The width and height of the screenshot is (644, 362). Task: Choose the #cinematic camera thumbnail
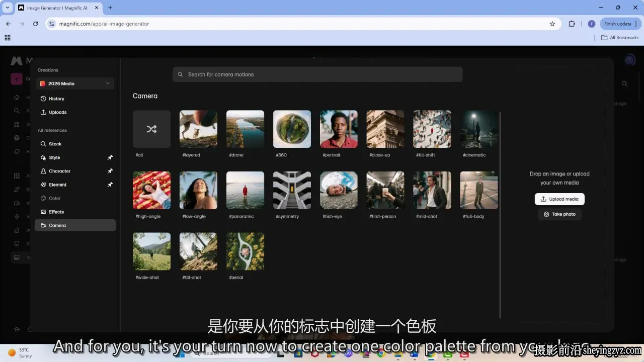tap(479, 129)
